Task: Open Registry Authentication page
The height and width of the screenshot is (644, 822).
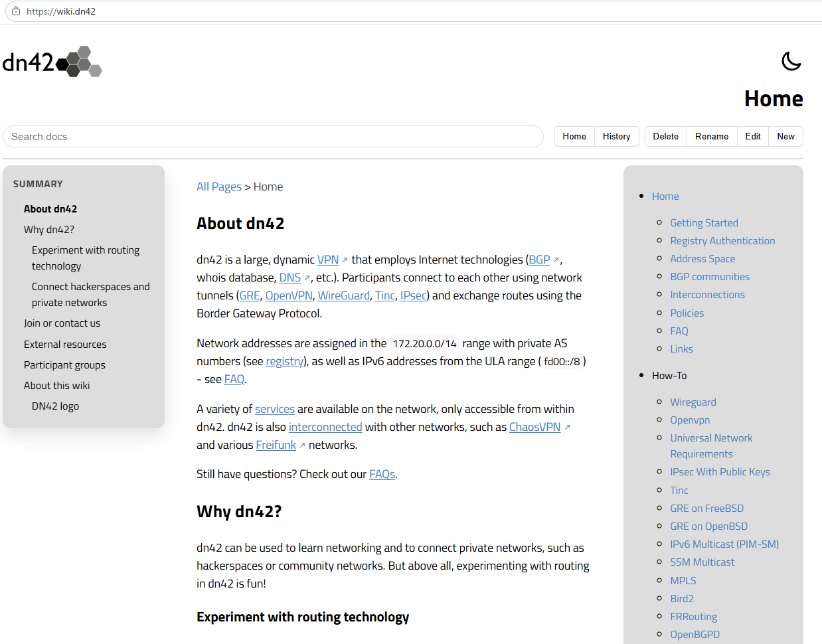Action: pyautogui.click(x=722, y=241)
